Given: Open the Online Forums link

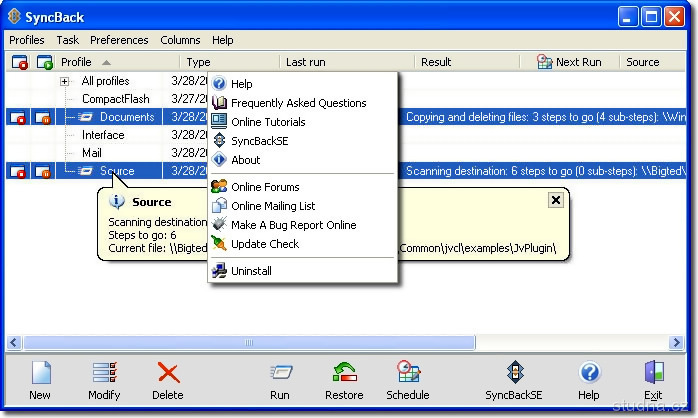Looking at the screenshot, I should [265, 187].
